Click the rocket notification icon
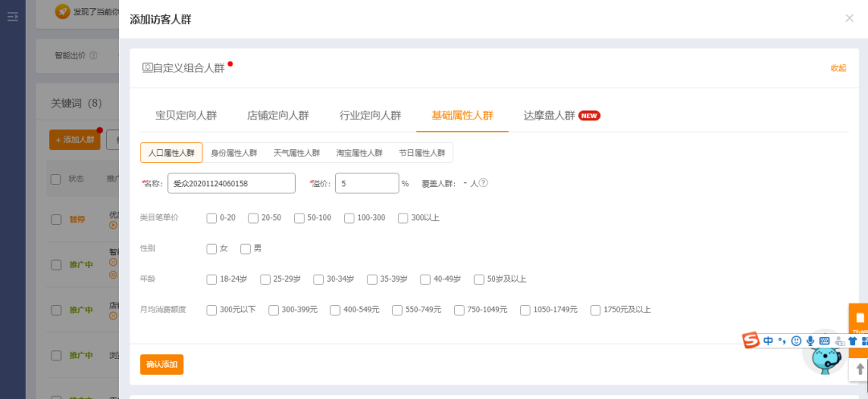 tap(63, 11)
